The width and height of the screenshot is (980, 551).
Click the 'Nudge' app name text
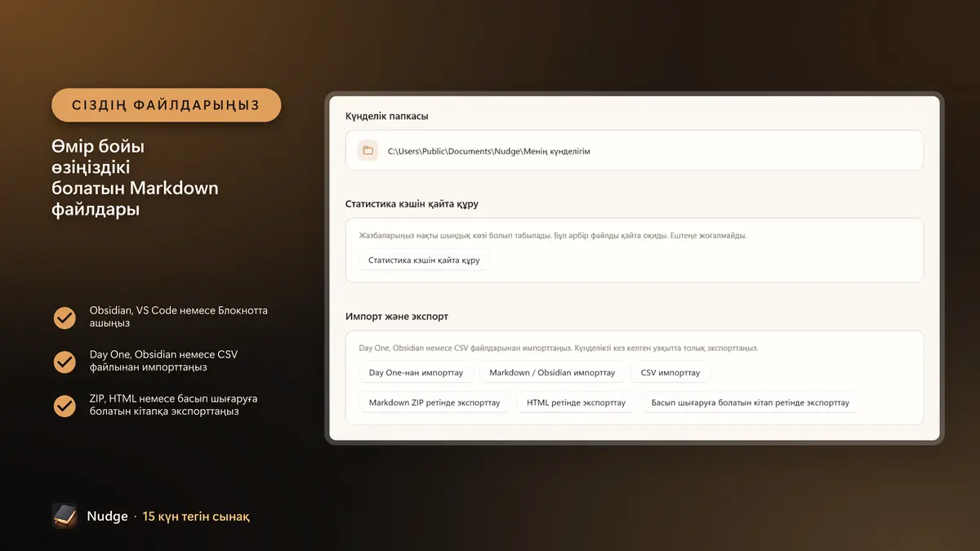(x=108, y=517)
